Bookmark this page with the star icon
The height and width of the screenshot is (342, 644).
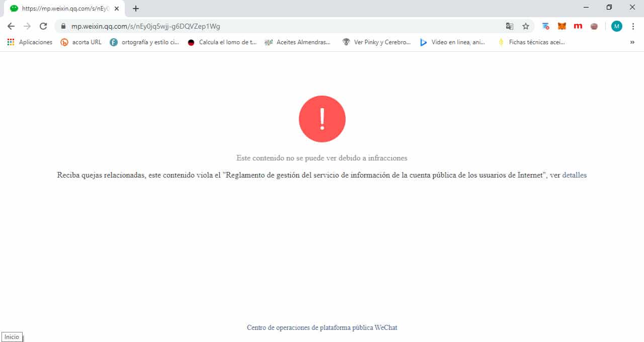(x=526, y=26)
